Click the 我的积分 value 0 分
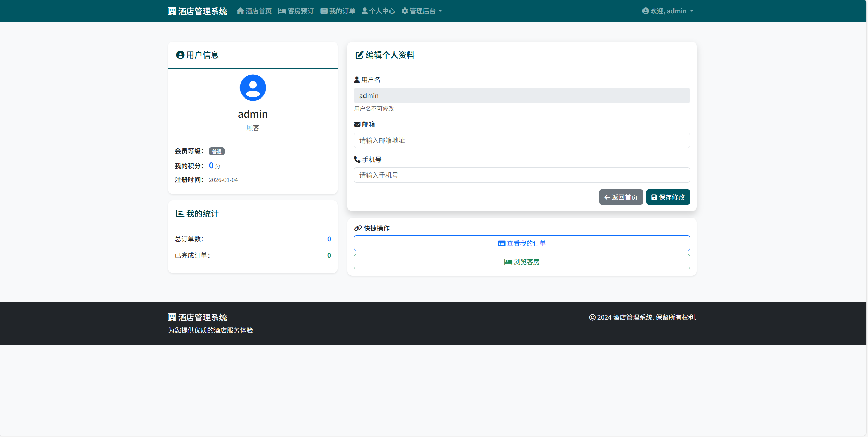The image size is (868, 437). (x=215, y=166)
